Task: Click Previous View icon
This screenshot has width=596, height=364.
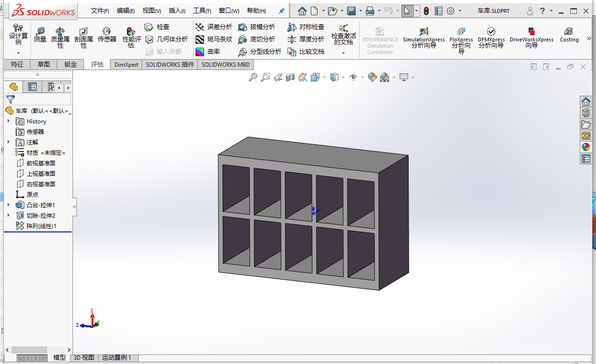Action: pos(278,77)
